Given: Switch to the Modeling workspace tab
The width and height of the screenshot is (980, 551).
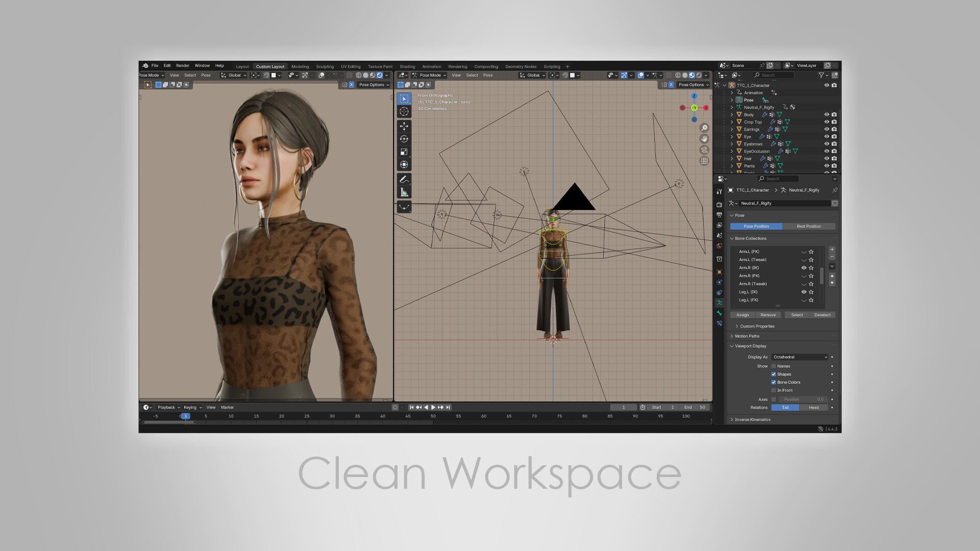Looking at the screenshot, I should point(300,67).
